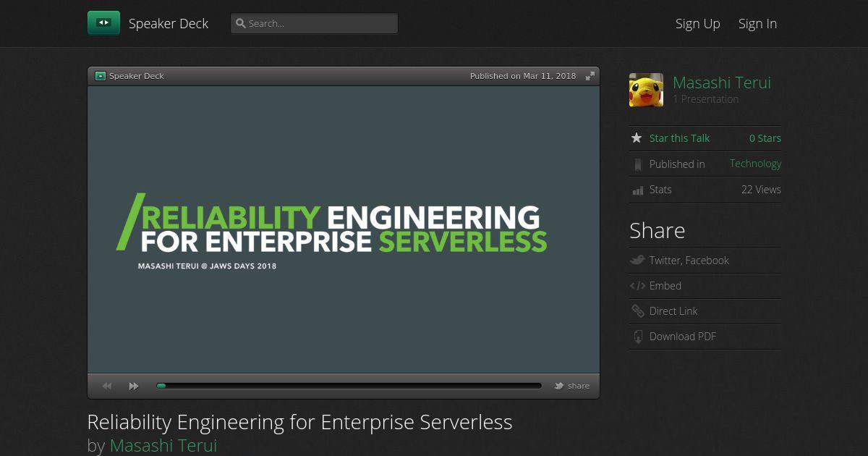Viewport: 868px width, 456px height.
Task: Go to the previous slide
Action: tap(107, 386)
